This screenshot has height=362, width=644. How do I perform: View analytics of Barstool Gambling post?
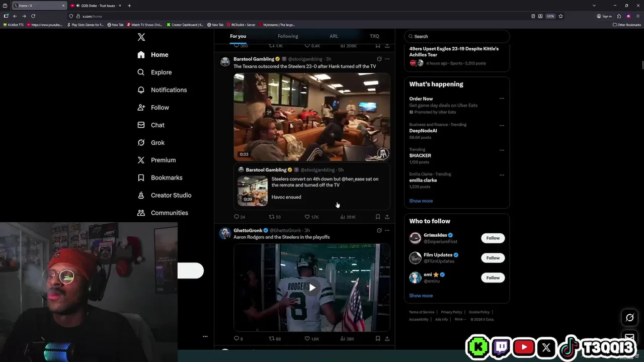pyautogui.click(x=348, y=217)
